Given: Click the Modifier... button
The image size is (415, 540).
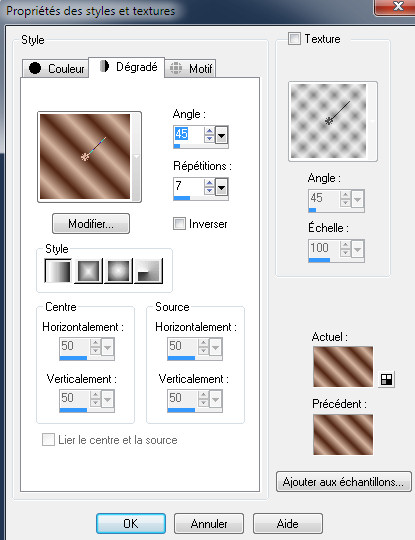Looking at the screenshot, I should 91,224.
